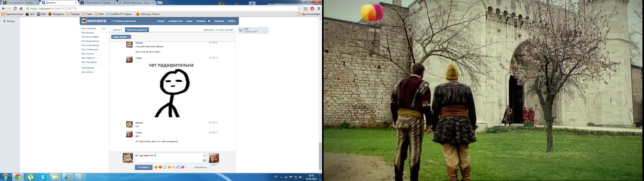Open the люди menu item
This screenshot has height=181, width=644.
point(161,21)
